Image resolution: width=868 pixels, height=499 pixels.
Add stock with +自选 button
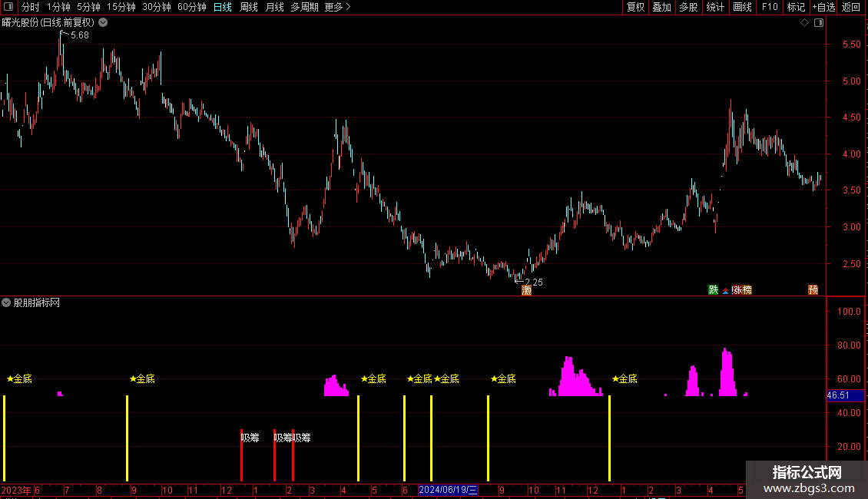[x=823, y=7]
